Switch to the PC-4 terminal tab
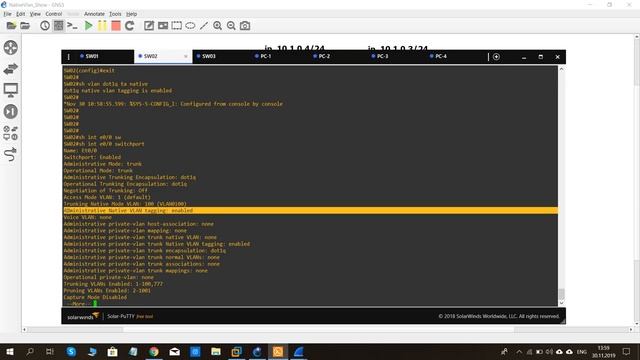The height and width of the screenshot is (360, 640). (x=454, y=56)
